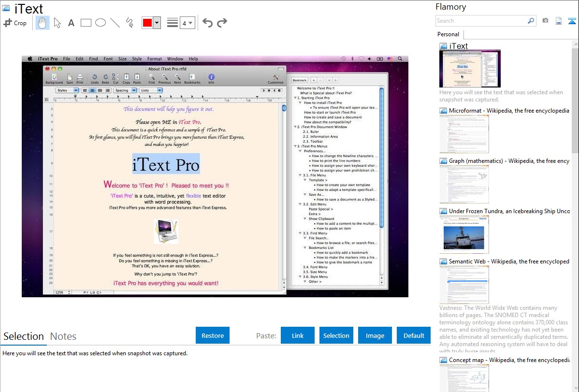Paste as Link button

[x=298, y=335]
